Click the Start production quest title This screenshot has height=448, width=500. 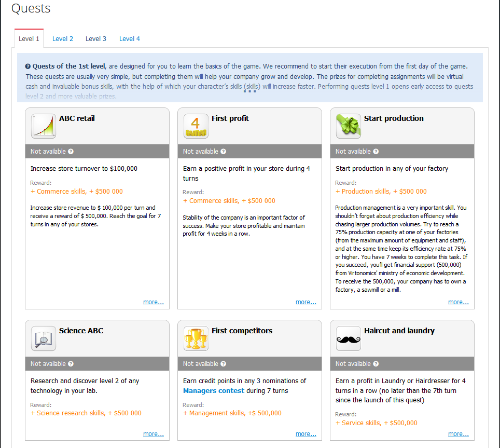pyautogui.click(x=394, y=118)
